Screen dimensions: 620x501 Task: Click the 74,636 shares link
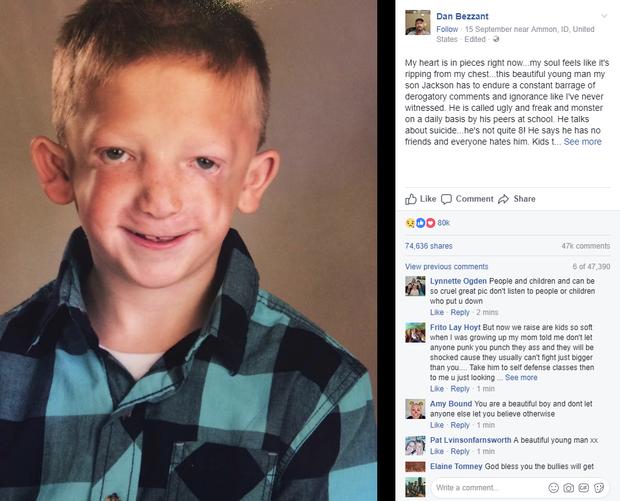[x=429, y=246]
